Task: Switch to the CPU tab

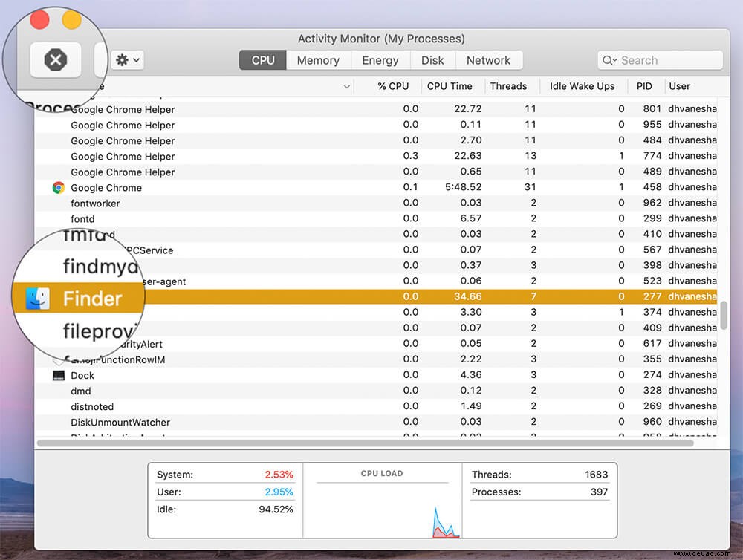Action: tap(263, 60)
